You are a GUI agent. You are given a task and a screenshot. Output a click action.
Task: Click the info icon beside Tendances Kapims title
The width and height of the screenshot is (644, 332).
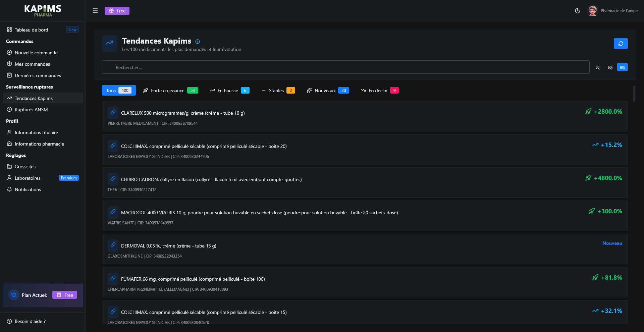(197, 41)
